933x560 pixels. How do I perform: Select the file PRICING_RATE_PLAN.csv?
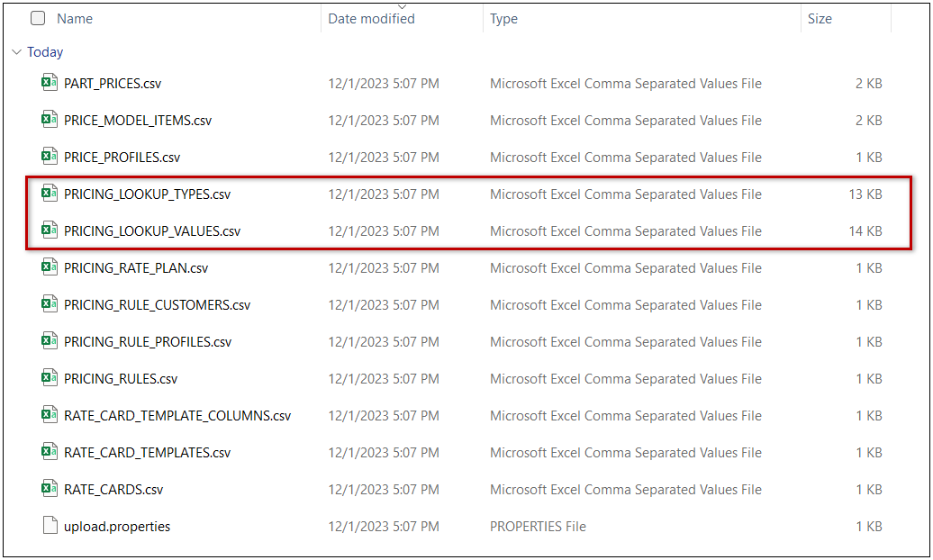(x=136, y=268)
